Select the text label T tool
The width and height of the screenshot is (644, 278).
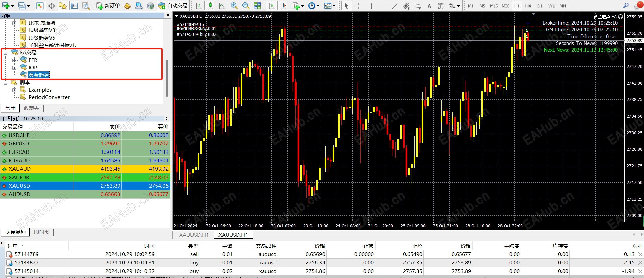441,6
